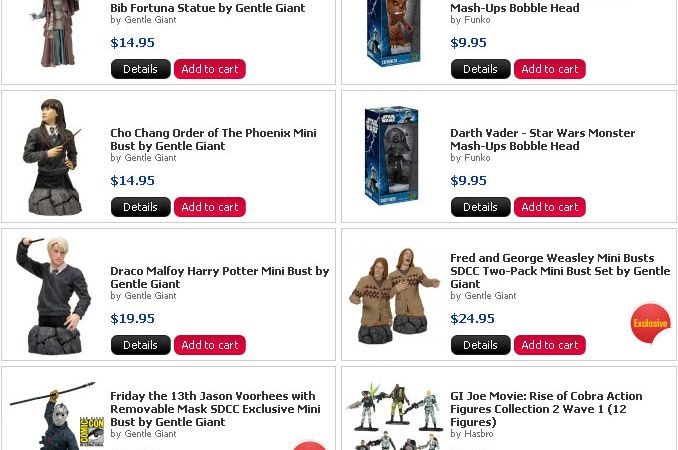The height and width of the screenshot is (450, 678).
Task: View Details for Darth Vader bobble head
Action: (x=480, y=207)
